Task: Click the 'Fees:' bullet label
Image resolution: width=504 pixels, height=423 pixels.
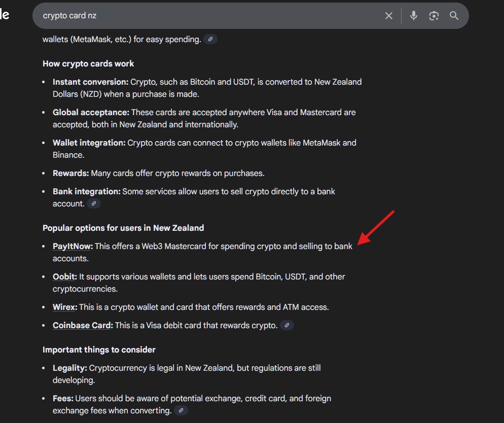Action: 63,399
